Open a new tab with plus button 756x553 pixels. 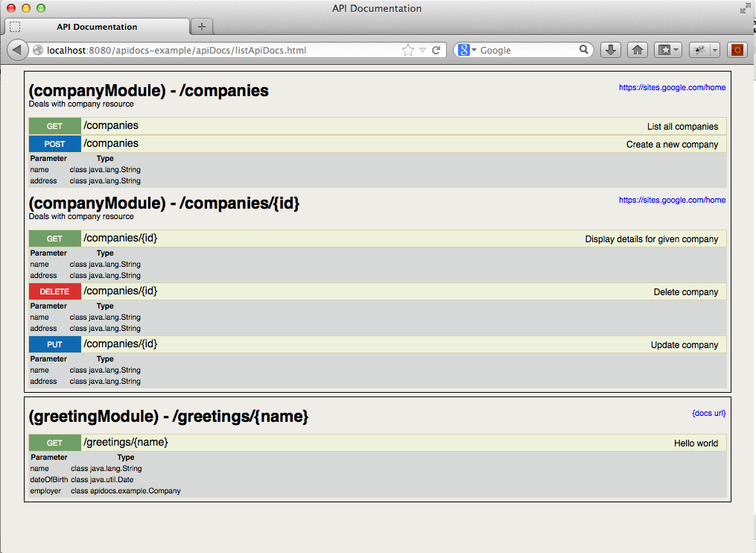[202, 27]
